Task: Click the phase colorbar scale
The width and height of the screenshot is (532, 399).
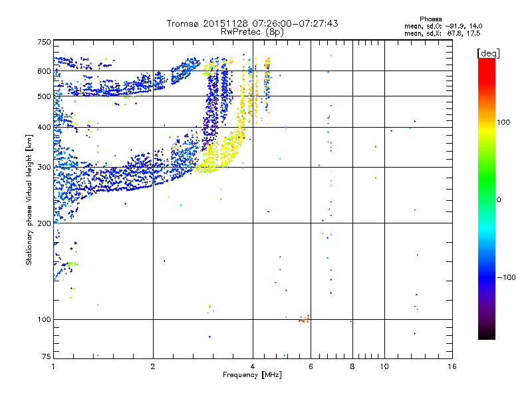Action: 487,198
